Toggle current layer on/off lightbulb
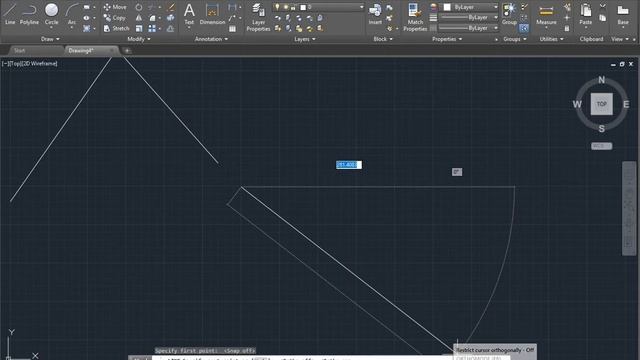The height and width of the screenshot is (360, 640). (277, 7)
